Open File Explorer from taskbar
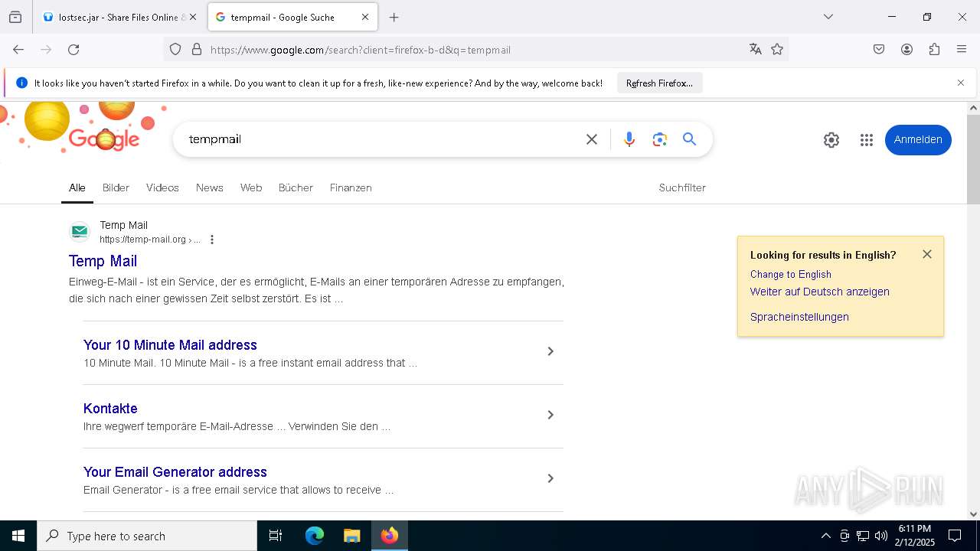This screenshot has height=551, width=980. pos(351,536)
